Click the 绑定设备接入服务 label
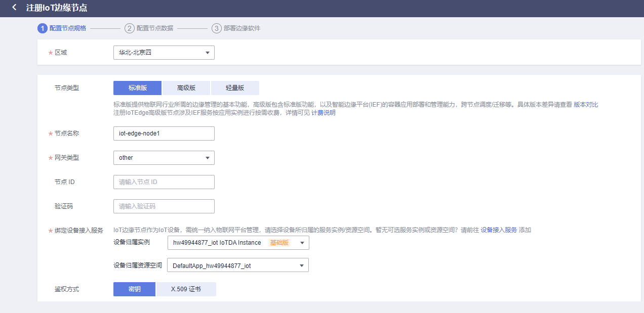The image size is (644, 313). coord(78,231)
